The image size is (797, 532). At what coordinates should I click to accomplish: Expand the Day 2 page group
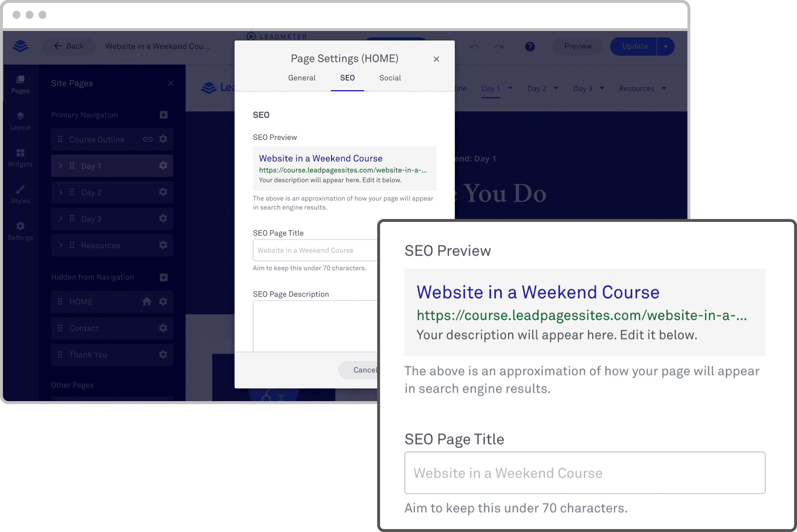tap(61, 192)
